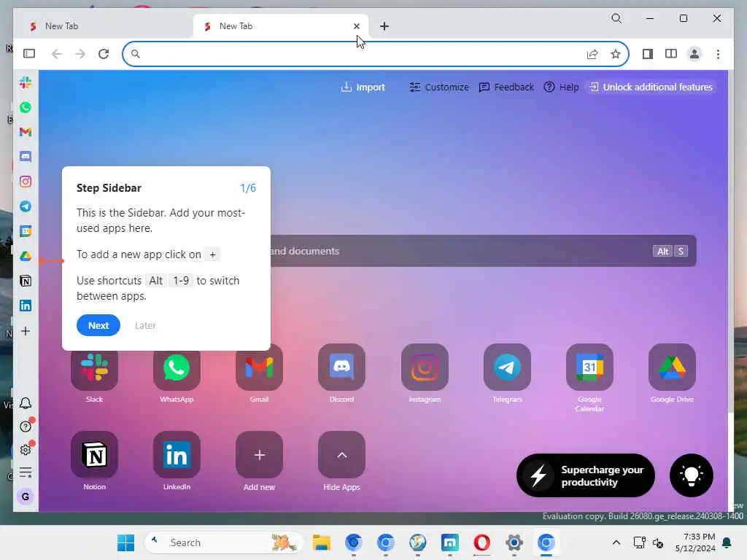Launch the LinkedIn app tile
This screenshot has width=747, height=560.
[177, 455]
